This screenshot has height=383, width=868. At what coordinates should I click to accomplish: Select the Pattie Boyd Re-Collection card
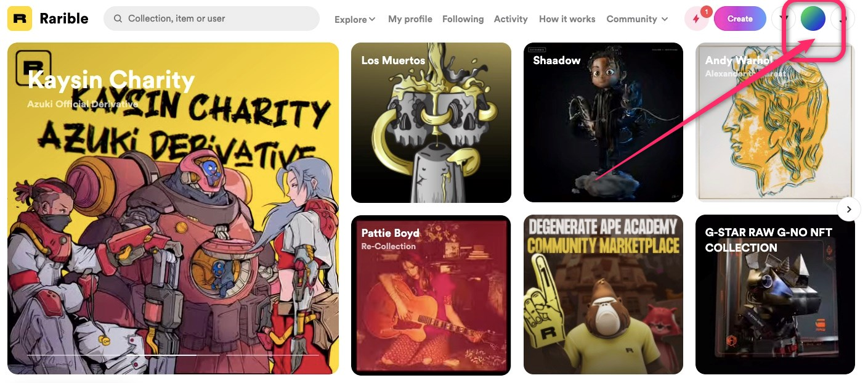(x=431, y=295)
